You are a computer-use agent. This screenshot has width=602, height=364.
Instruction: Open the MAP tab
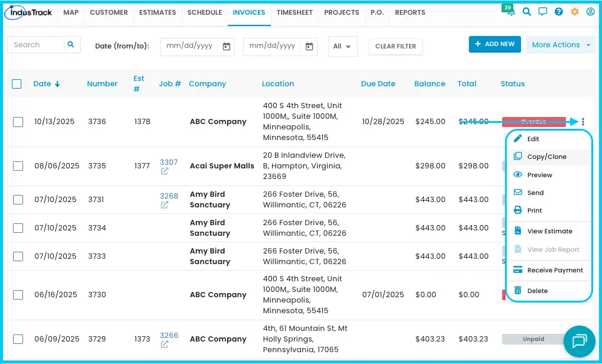[71, 12]
